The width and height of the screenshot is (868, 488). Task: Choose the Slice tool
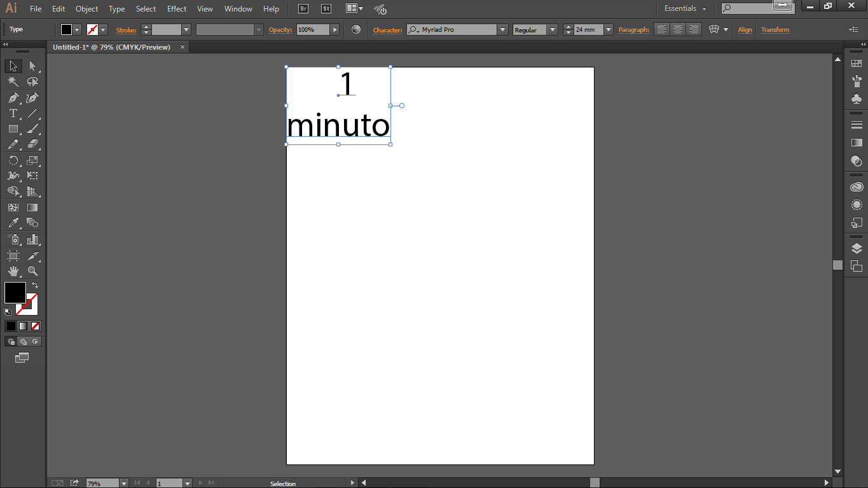tap(33, 256)
